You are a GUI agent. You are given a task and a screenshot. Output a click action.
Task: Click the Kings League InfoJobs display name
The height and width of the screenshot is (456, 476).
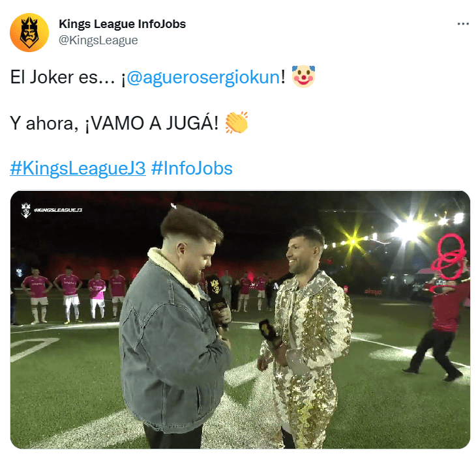[x=123, y=24]
